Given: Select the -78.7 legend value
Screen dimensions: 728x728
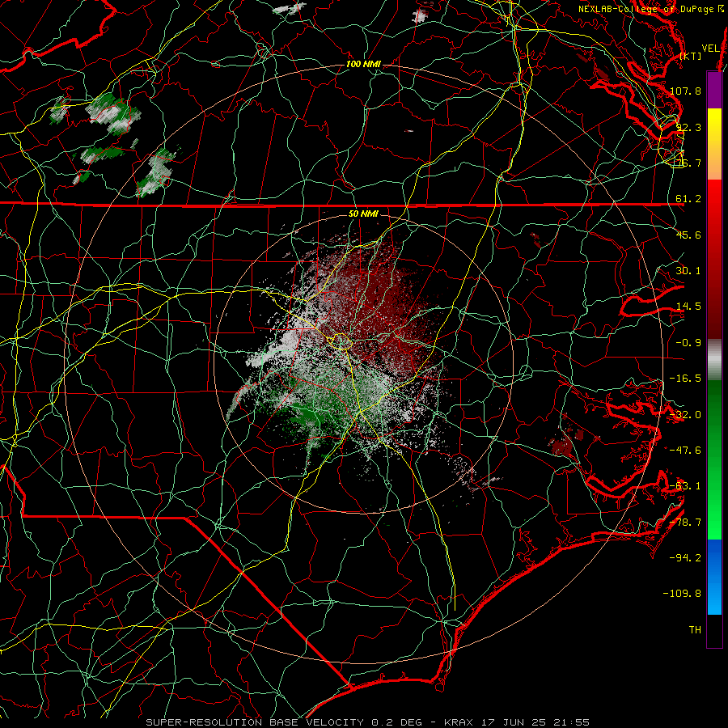Looking at the screenshot, I should click(x=685, y=523).
